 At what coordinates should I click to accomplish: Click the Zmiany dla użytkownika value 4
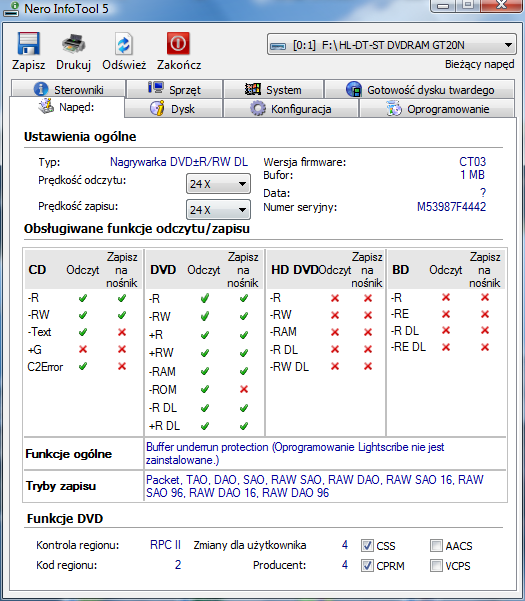point(345,545)
